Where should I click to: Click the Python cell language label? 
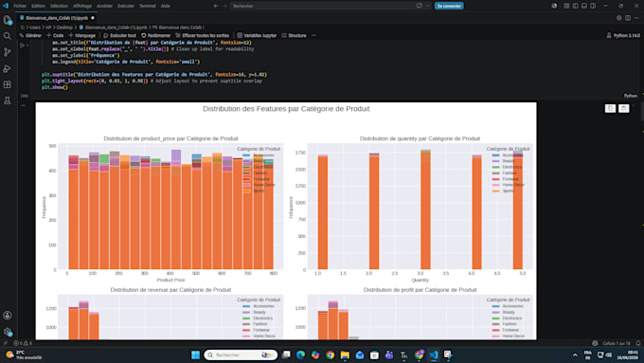631,96
